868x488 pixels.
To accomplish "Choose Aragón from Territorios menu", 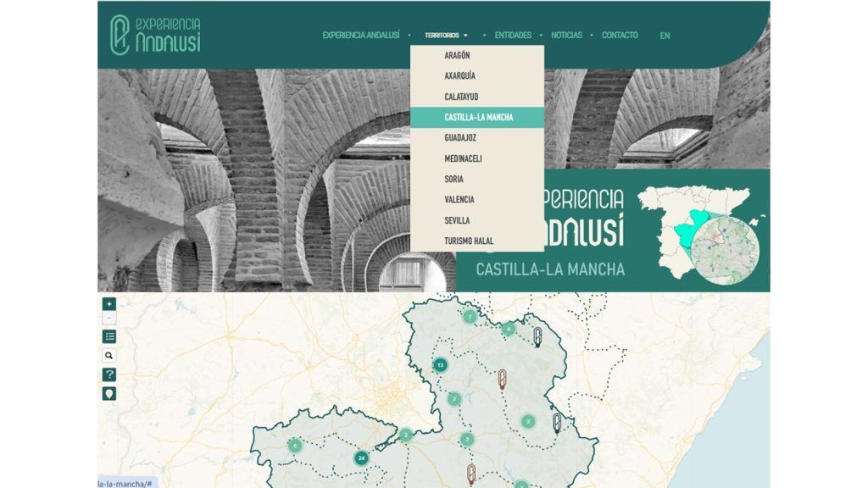I will tap(477, 55).
